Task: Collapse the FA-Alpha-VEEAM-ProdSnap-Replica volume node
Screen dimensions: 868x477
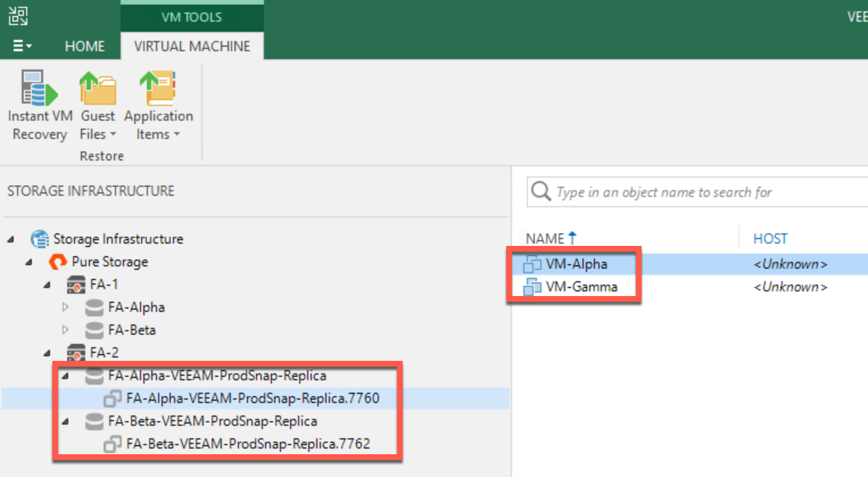Action: (x=65, y=376)
